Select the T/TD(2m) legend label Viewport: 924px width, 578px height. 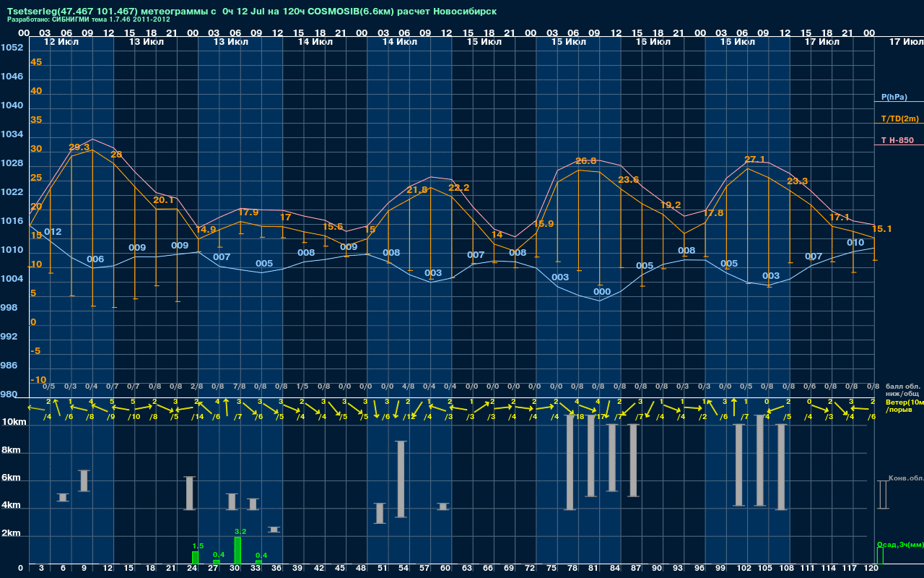[899, 118]
